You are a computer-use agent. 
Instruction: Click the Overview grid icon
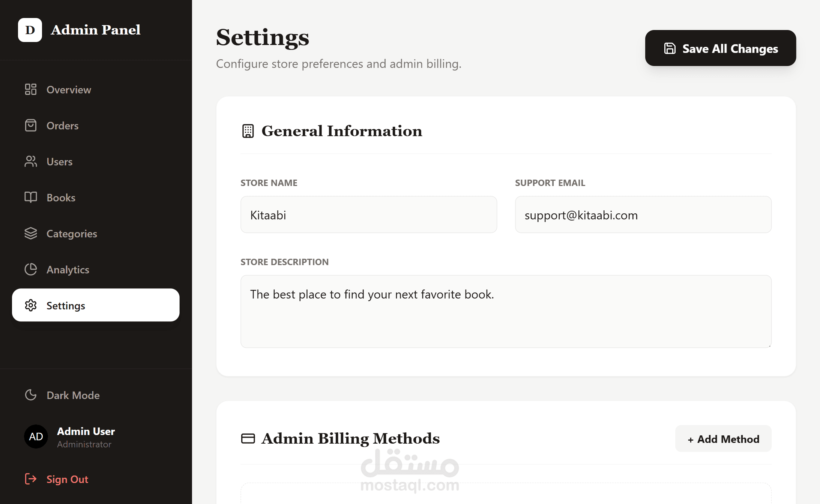[31, 89]
